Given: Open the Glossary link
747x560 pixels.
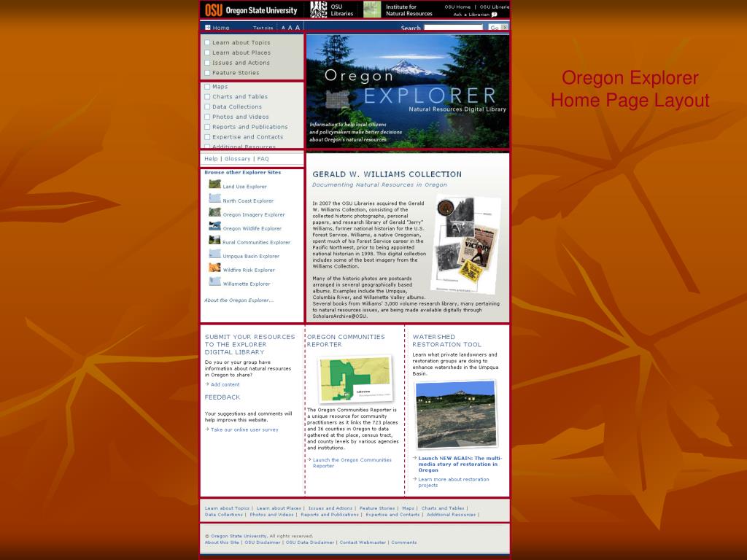Looking at the screenshot, I should click(237, 158).
